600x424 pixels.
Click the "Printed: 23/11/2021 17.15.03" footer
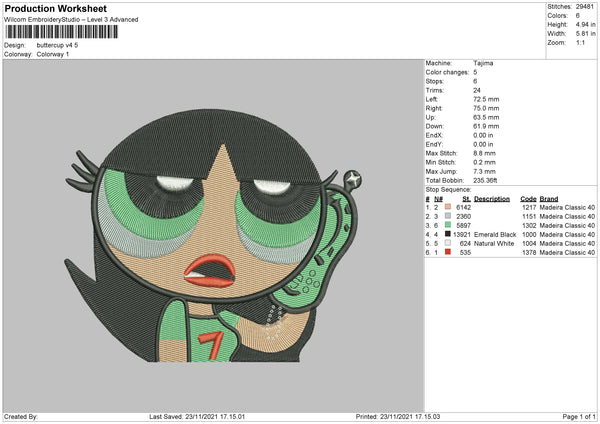398,417
